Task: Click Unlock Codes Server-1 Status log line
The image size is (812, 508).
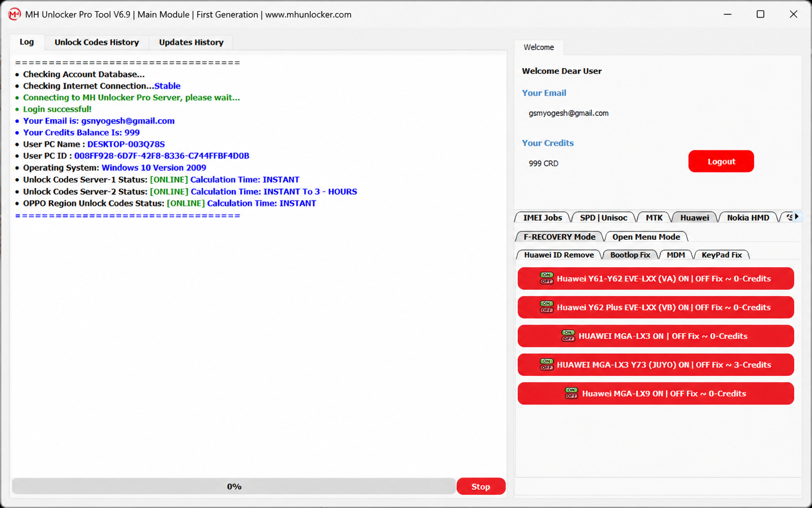Action: tap(161, 180)
